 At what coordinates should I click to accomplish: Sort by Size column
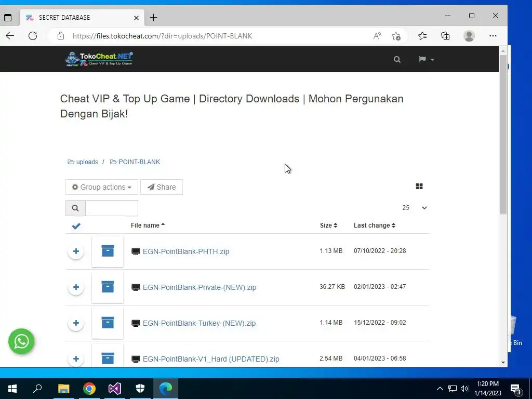pyautogui.click(x=328, y=225)
